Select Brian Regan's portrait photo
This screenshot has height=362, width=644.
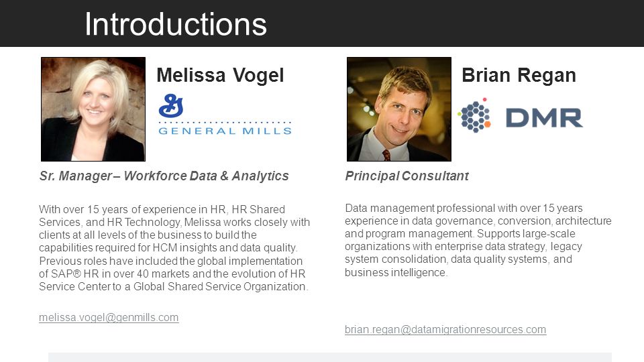click(398, 109)
